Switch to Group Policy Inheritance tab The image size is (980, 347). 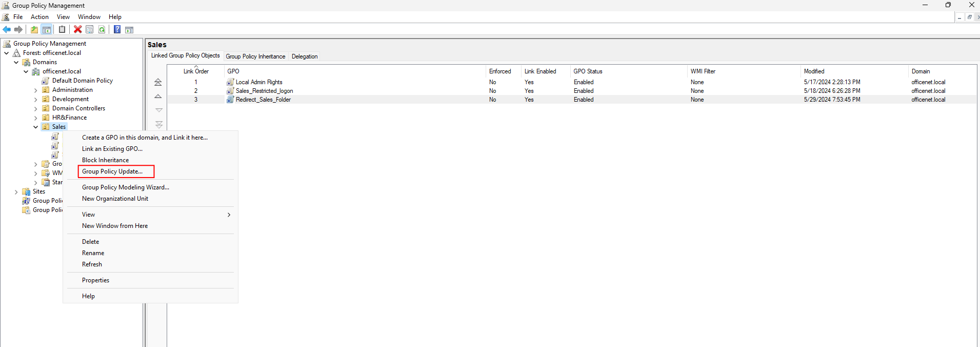tap(255, 56)
